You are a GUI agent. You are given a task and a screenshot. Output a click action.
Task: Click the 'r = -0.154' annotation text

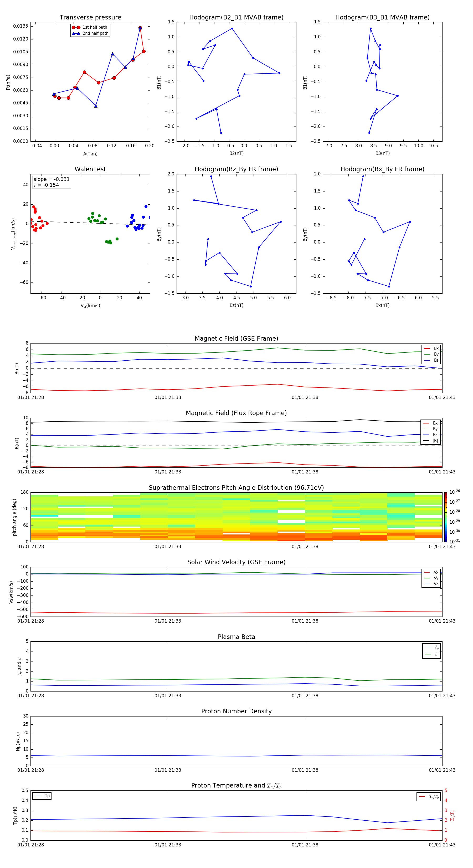[47, 185]
